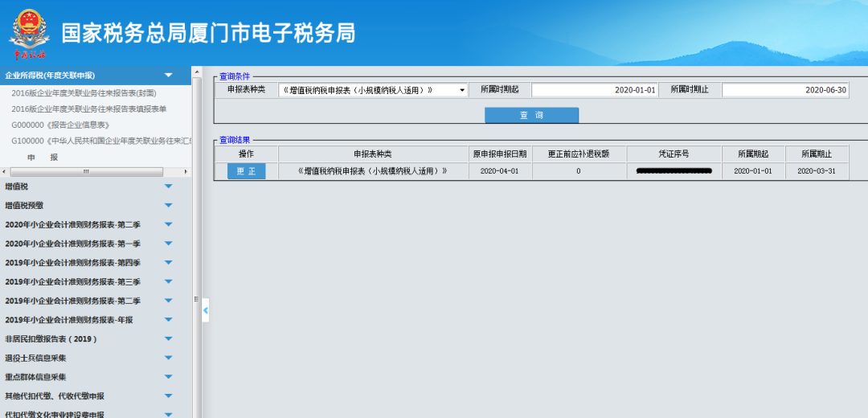Click right arrow of sidebar horizontal scrollbar
Viewport: 868px width, 418px height.
(x=187, y=172)
